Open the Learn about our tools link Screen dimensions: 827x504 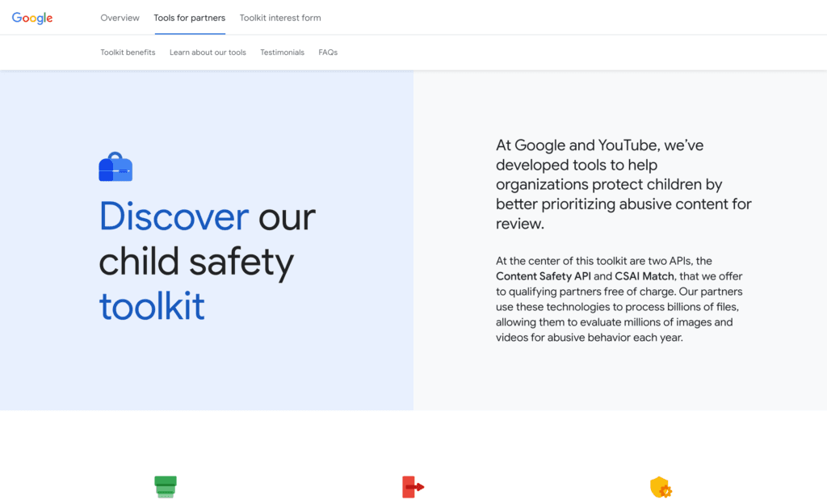pos(208,52)
